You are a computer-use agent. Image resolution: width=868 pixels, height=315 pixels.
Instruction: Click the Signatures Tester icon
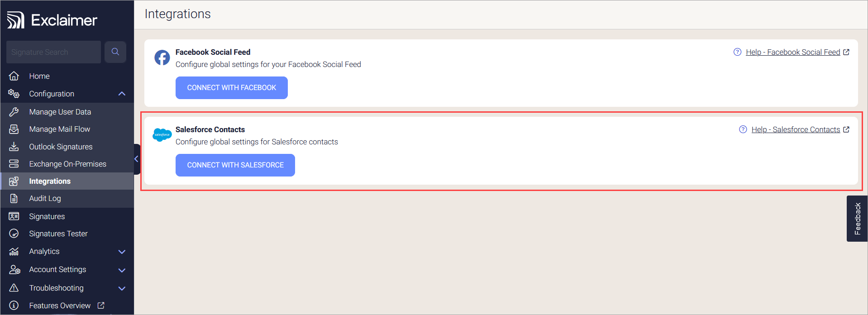[14, 234]
